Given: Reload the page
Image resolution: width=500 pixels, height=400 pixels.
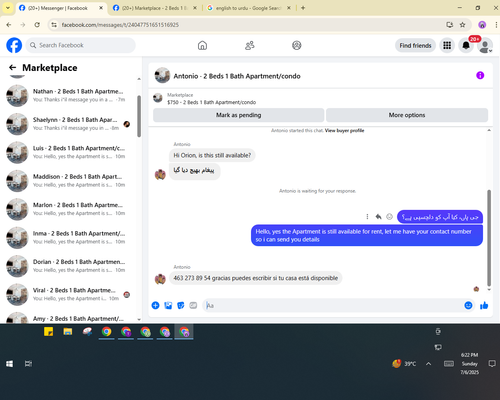Looking at the screenshot, I should (x=37, y=25).
